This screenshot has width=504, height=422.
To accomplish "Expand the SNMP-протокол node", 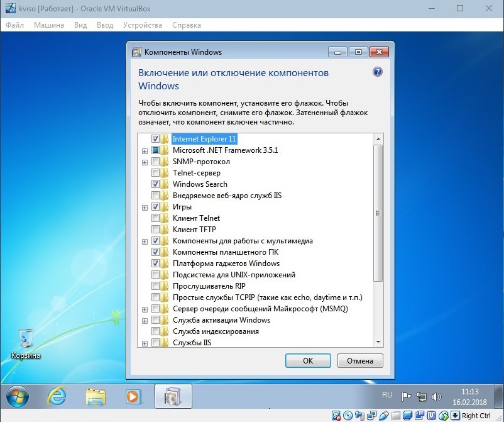I will (x=145, y=162).
